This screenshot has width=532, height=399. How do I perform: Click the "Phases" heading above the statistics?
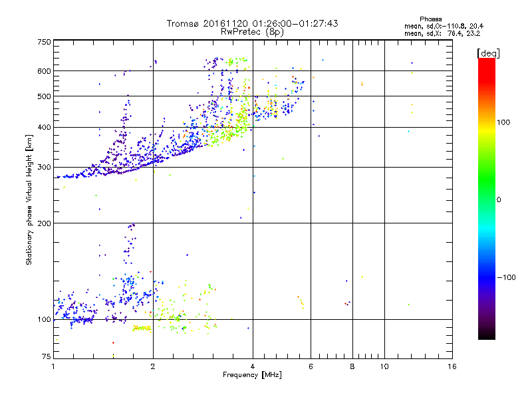tap(430, 19)
